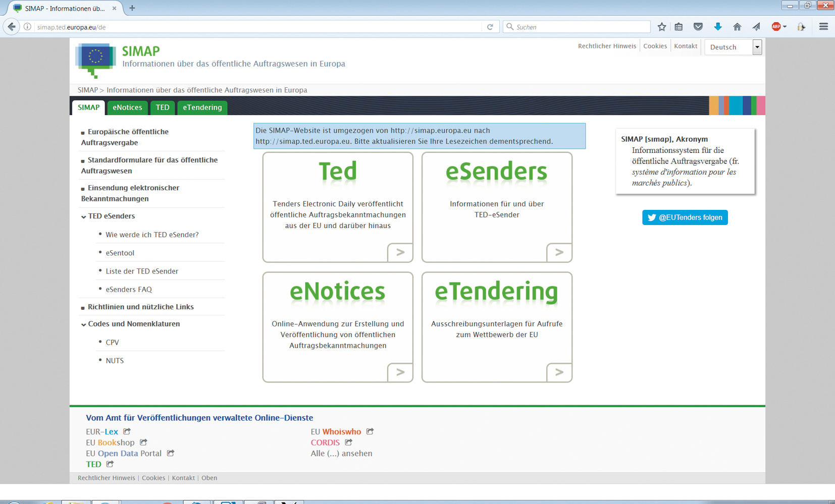Jump to top with the Oben link
The height and width of the screenshot is (504, 835).
click(x=209, y=478)
